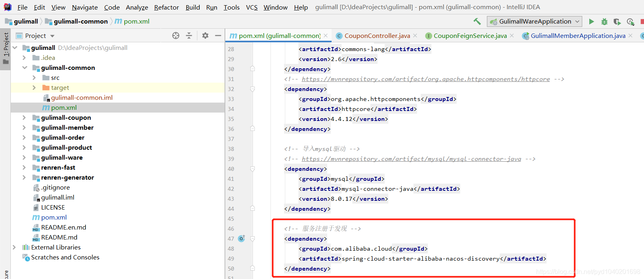
Task: Click the fold marker on line 40
Action: (252, 169)
